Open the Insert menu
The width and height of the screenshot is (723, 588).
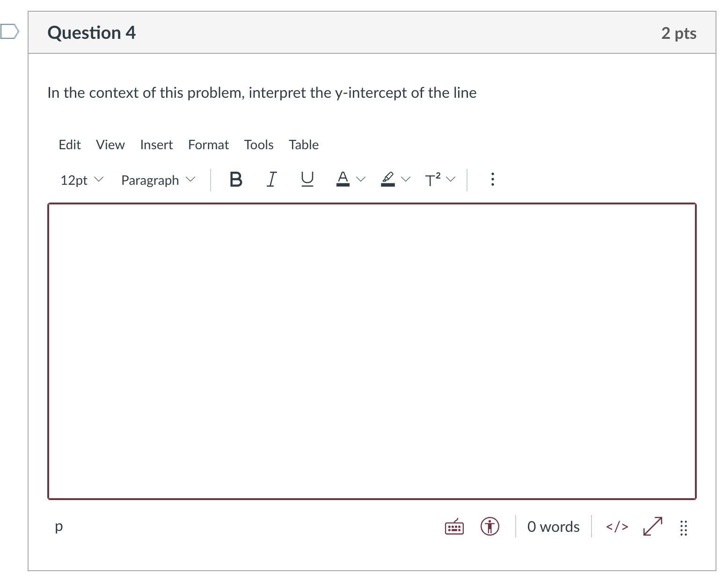[x=156, y=145]
